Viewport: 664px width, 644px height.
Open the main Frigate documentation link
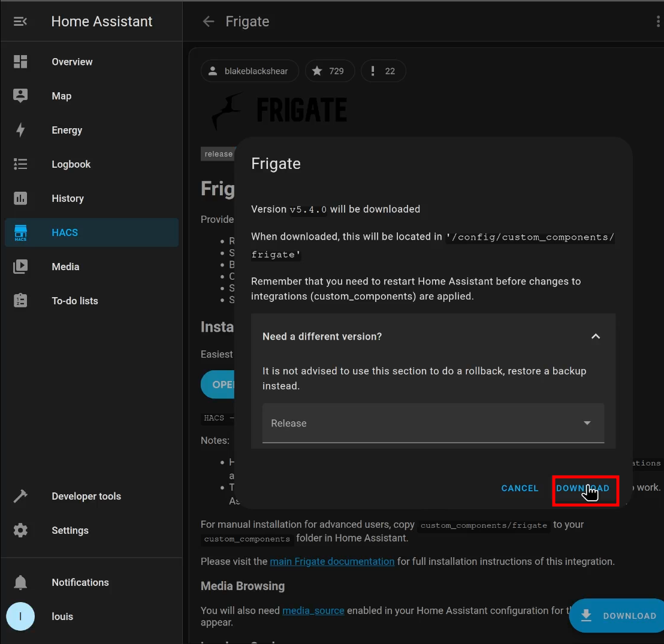pos(332,561)
